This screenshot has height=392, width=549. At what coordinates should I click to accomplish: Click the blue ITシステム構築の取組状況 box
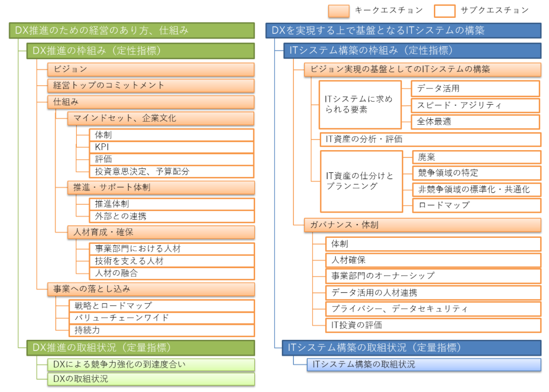point(424,364)
